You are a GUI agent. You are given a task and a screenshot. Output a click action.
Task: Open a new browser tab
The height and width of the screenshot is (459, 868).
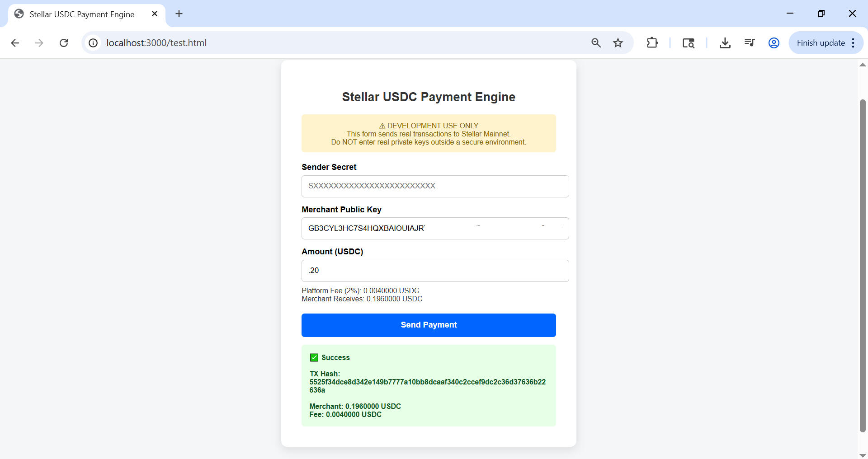pos(179,14)
